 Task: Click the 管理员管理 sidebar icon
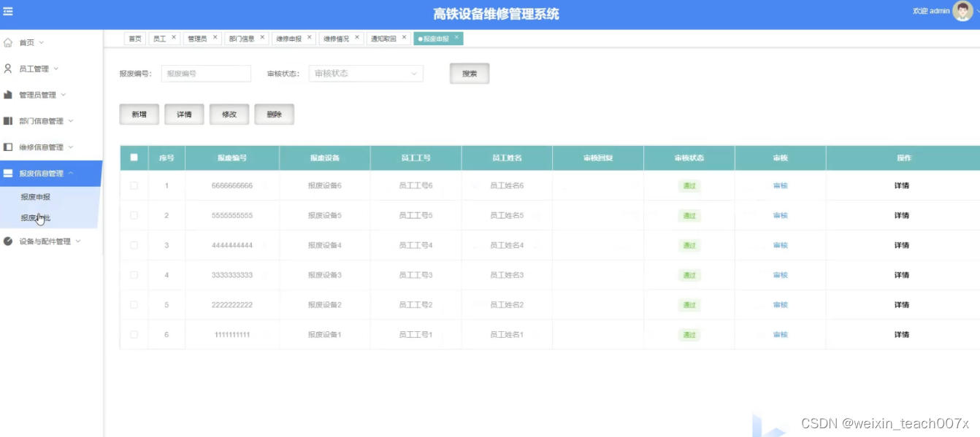coord(8,95)
